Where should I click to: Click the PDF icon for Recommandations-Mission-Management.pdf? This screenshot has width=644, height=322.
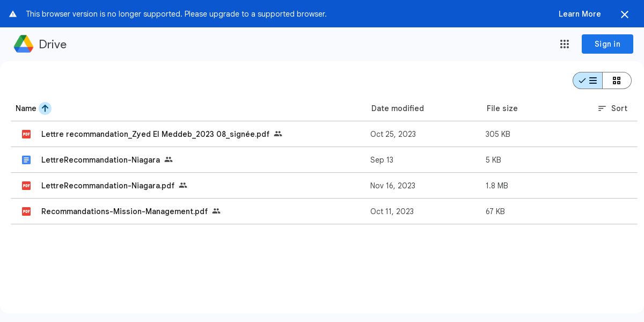(x=26, y=211)
